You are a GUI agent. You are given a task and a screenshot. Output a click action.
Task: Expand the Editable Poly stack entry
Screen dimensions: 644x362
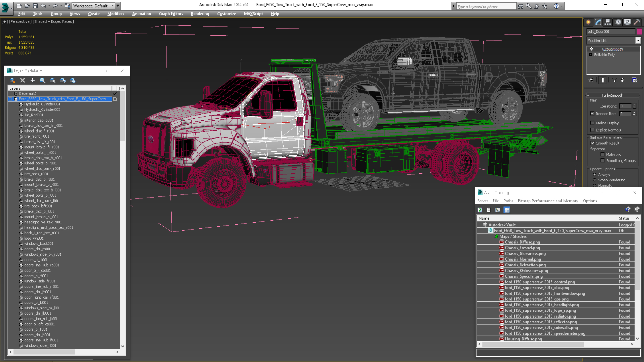[x=591, y=55]
